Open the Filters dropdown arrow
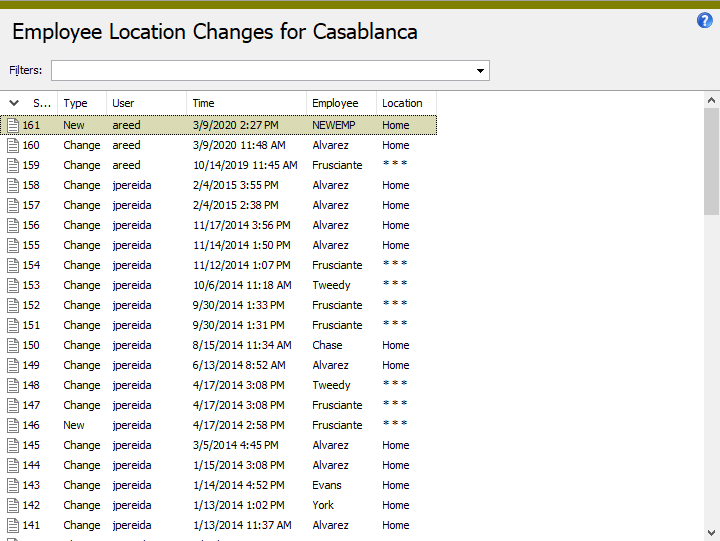This screenshot has width=720, height=541. [481, 71]
